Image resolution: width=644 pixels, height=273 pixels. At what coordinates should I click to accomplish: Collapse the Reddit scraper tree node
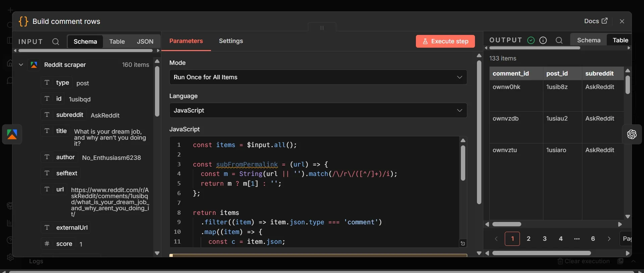click(x=21, y=65)
